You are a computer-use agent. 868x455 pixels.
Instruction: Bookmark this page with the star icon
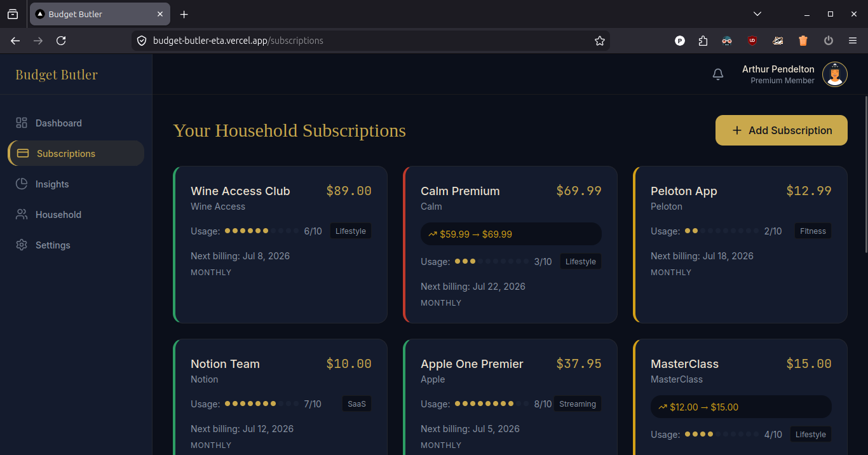(600, 41)
